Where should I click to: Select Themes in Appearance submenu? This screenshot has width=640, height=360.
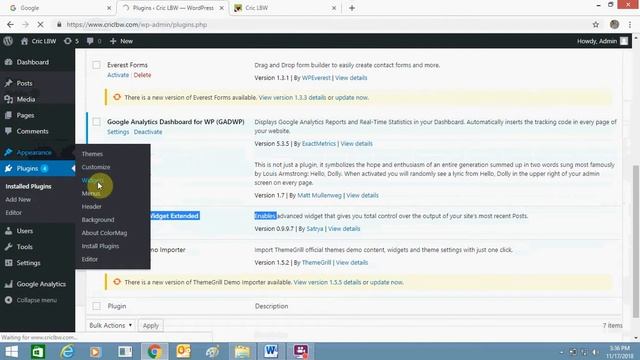tap(92, 154)
